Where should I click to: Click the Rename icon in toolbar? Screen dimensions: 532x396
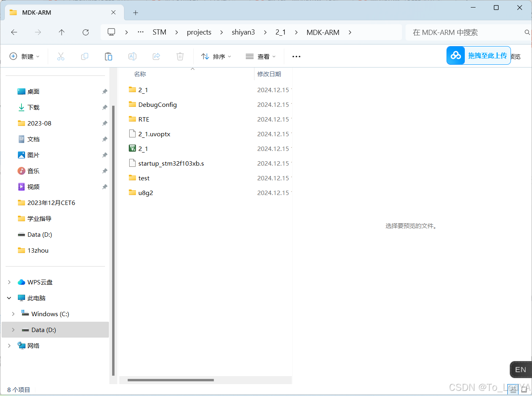[132, 56]
